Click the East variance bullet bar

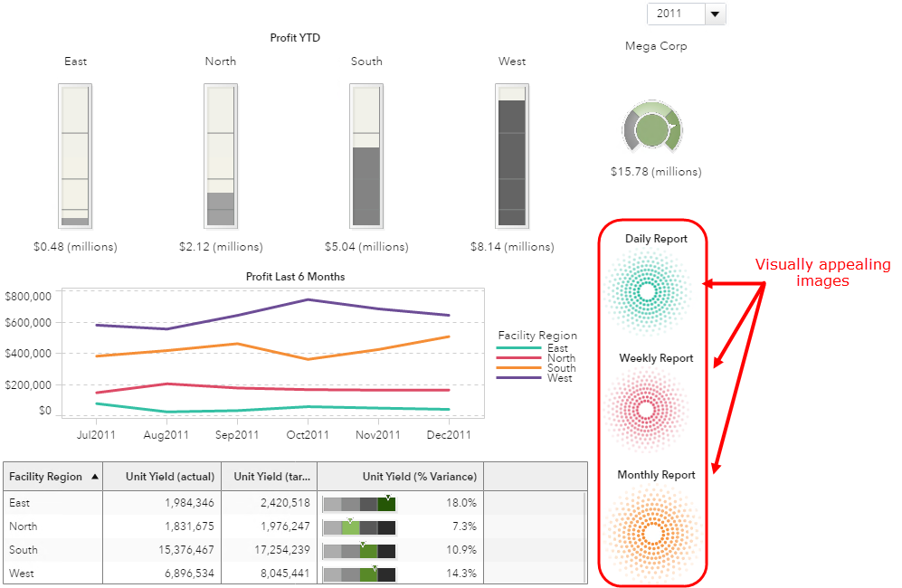pos(359,503)
